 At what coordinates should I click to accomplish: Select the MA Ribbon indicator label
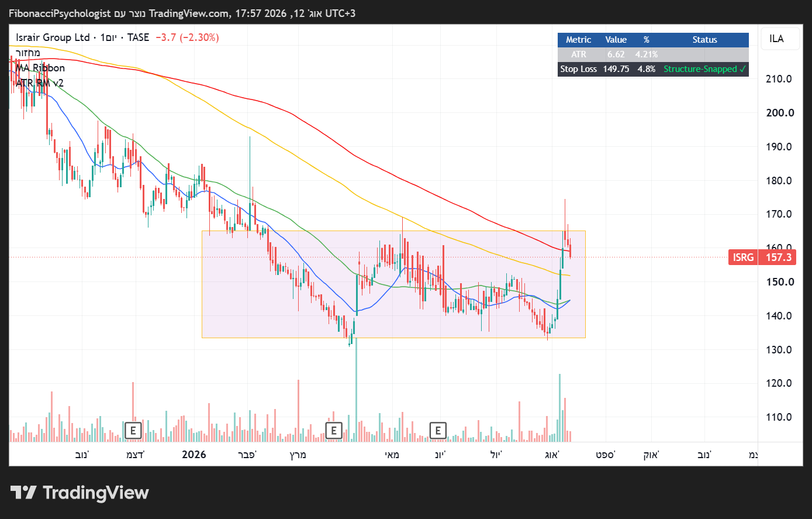(40, 68)
